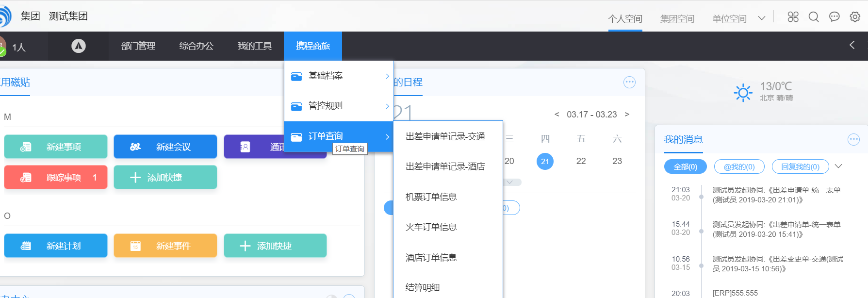The height and width of the screenshot is (298, 868).
Task: Select date 21 in calendar
Action: pyautogui.click(x=545, y=161)
